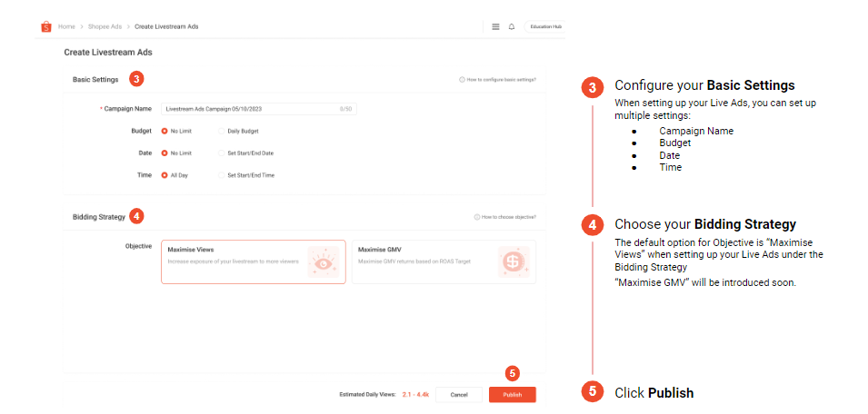The width and height of the screenshot is (868, 414).
Task: Click 'Increase exposure of your livestream' description
Action: (233, 261)
